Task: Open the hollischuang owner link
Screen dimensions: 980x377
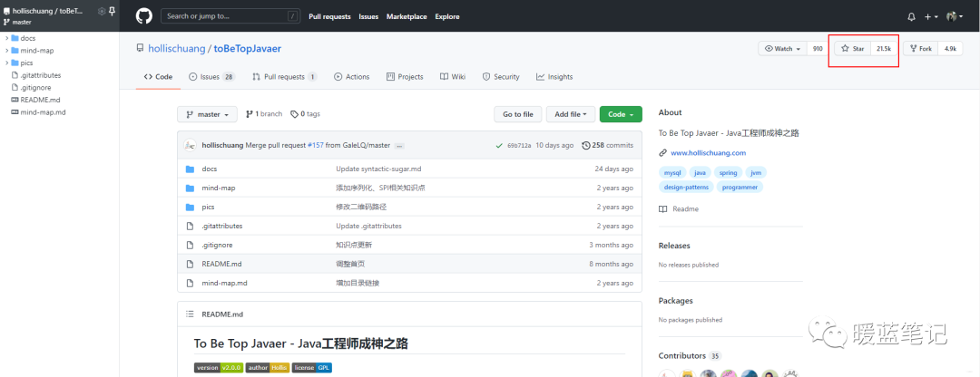Action: click(x=176, y=48)
